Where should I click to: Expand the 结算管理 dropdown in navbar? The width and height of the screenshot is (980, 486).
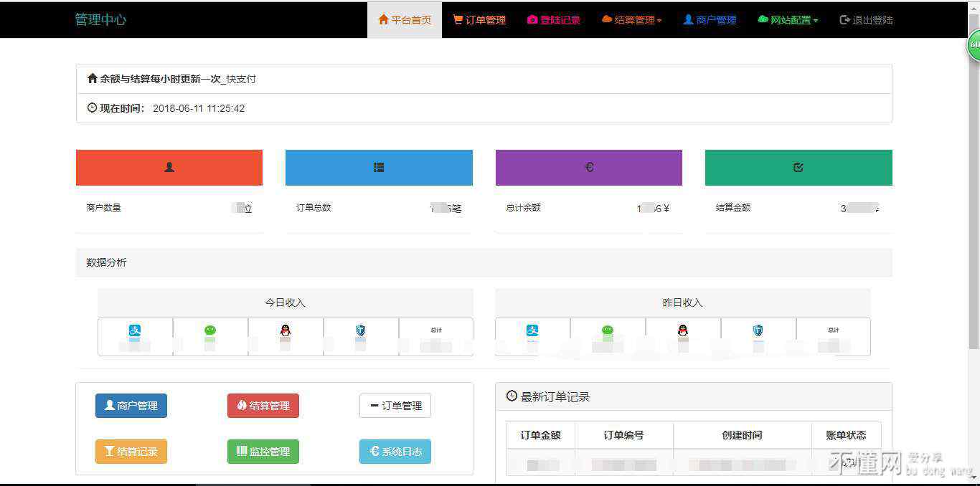pos(631,20)
